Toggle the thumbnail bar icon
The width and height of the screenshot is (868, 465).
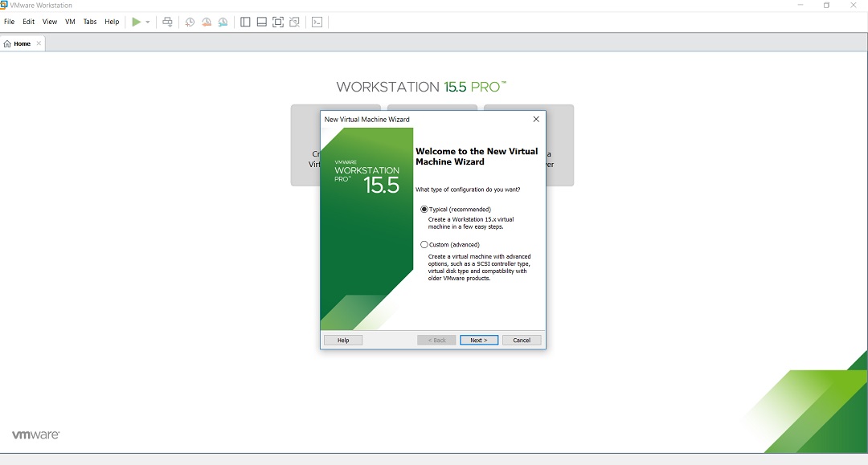pos(262,22)
